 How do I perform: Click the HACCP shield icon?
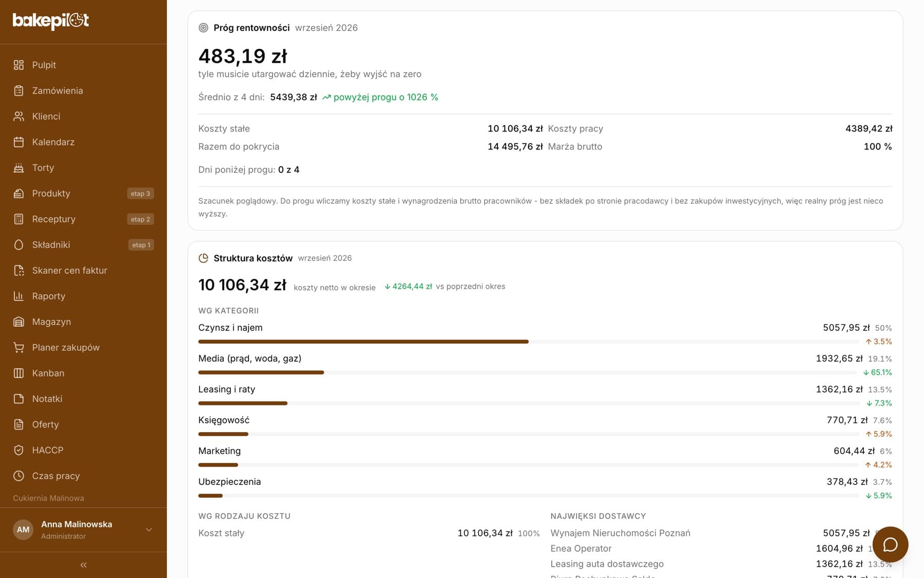[x=18, y=450]
